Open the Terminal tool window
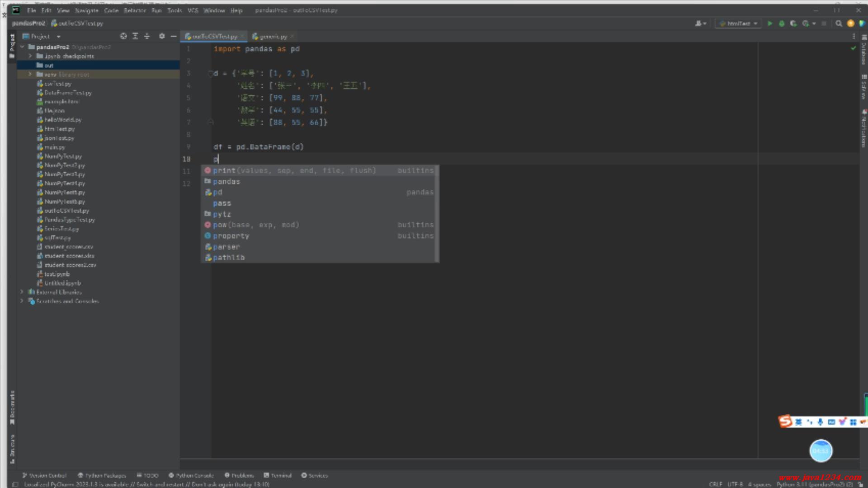 pos(278,475)
